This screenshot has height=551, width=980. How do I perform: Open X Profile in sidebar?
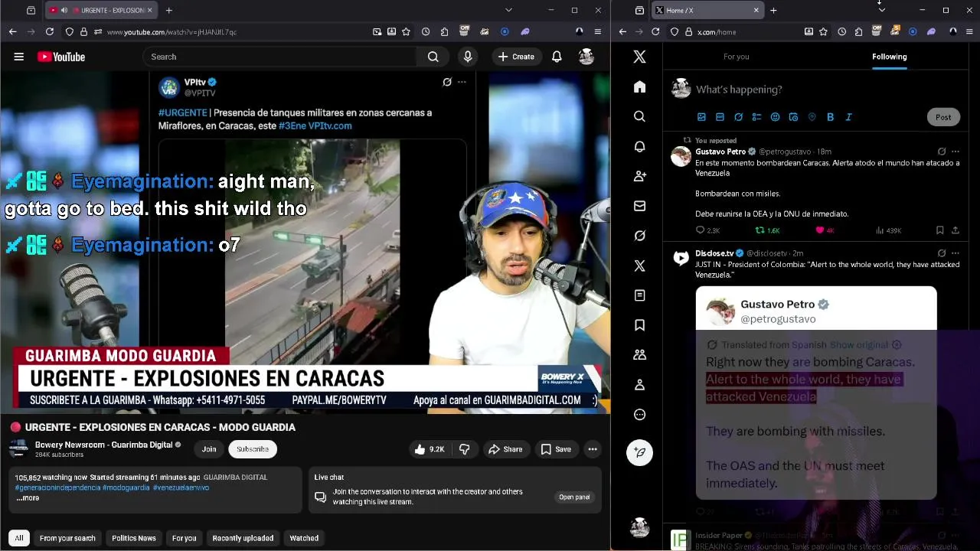639,385
